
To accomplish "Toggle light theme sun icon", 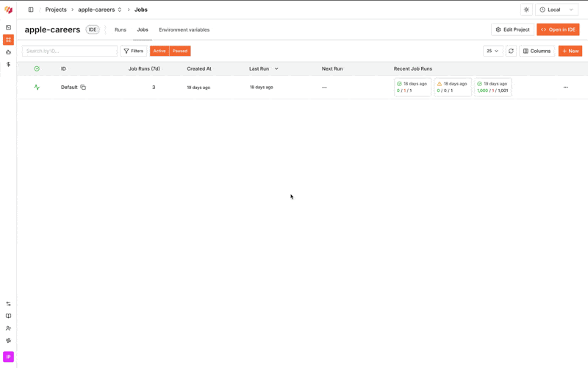I will (x=526, y=10).
